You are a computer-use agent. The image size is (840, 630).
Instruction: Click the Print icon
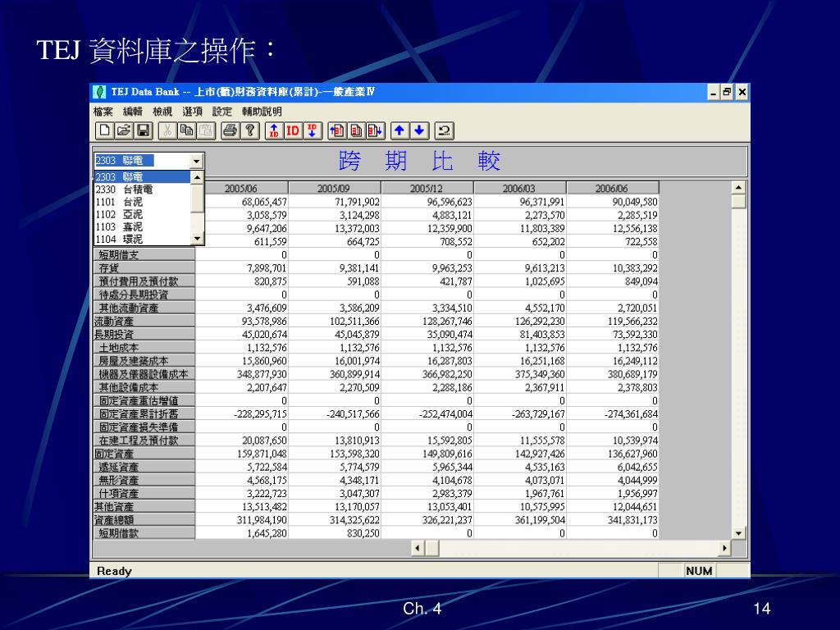[x=231, y=130]
